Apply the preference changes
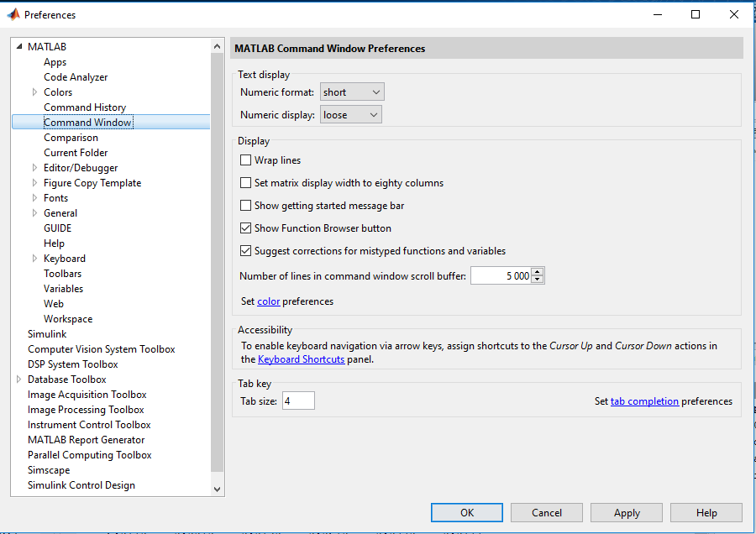 click(x=627, y=513)
